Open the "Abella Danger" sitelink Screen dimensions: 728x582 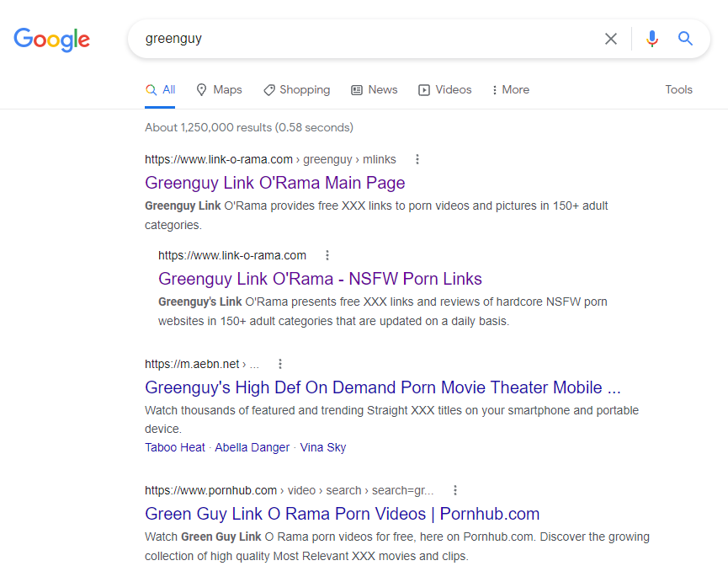tap(252, 447)
